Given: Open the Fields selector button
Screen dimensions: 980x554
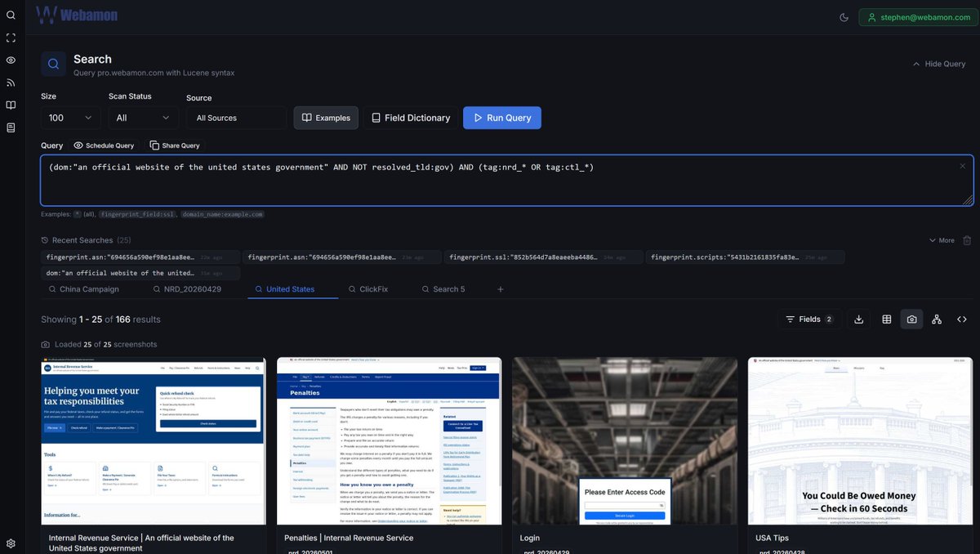Looking at the screenshot, I should pyautogui.click(x=809, y=319).
